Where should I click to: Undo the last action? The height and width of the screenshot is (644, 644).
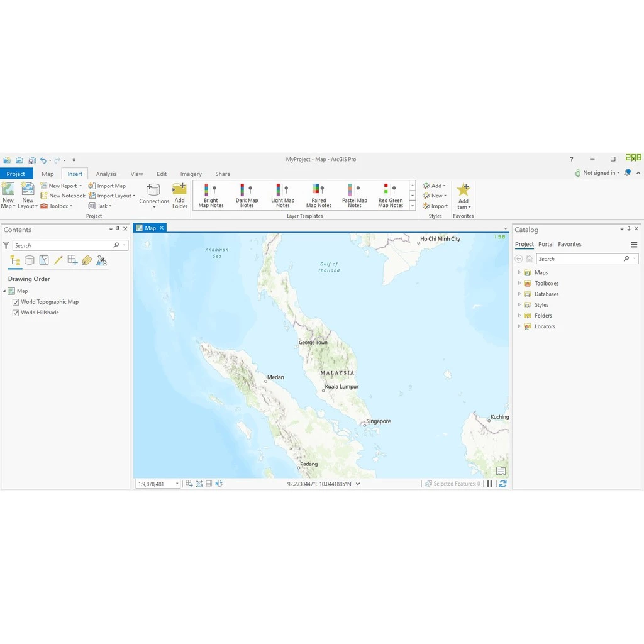[x=43, y=160]
